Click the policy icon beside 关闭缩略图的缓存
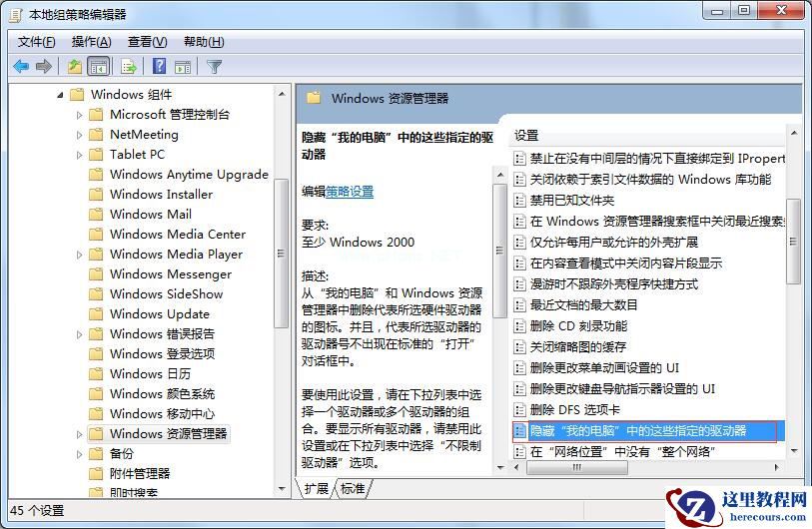The width and height of the screenshot is (812, 529). tap(519, 346)
